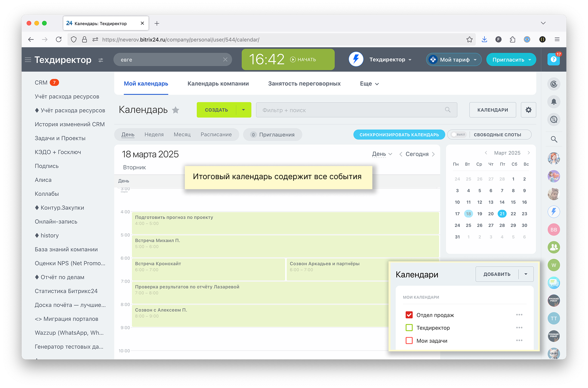Viewport: 588px width, 388px height.
Task: Open Задачи и Проекты in left menu
Action: pyautogui.click(x=60, y=138)
